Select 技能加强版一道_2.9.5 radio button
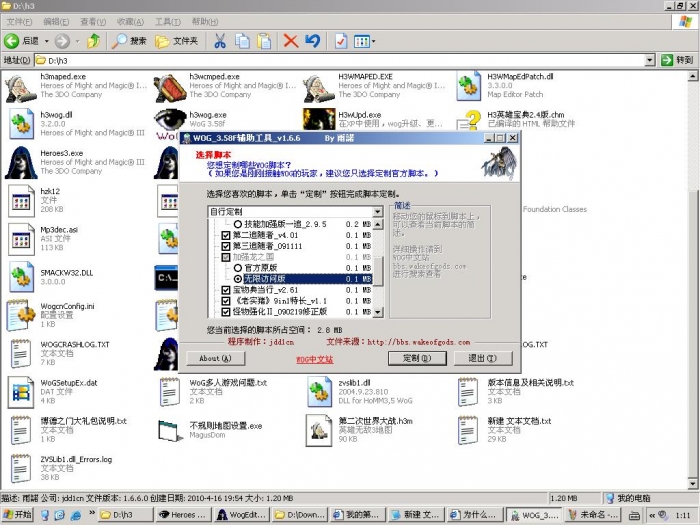 pos(238,224)
